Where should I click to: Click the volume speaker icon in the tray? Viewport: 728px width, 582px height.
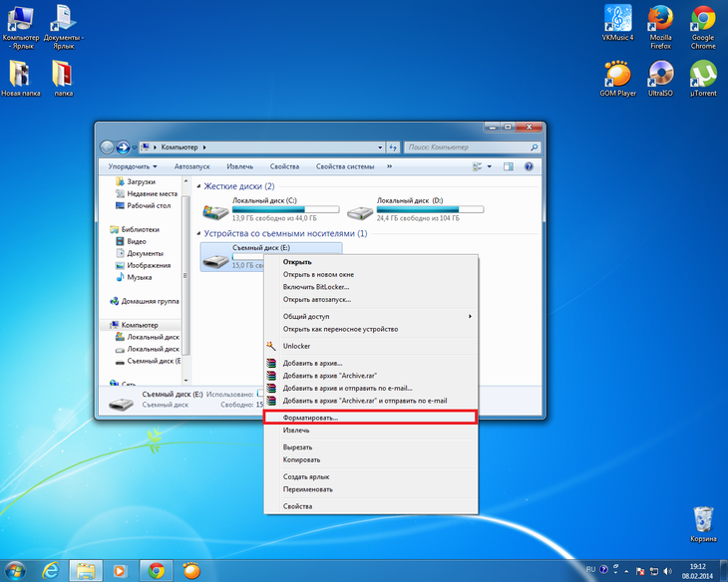pos(667,571)
